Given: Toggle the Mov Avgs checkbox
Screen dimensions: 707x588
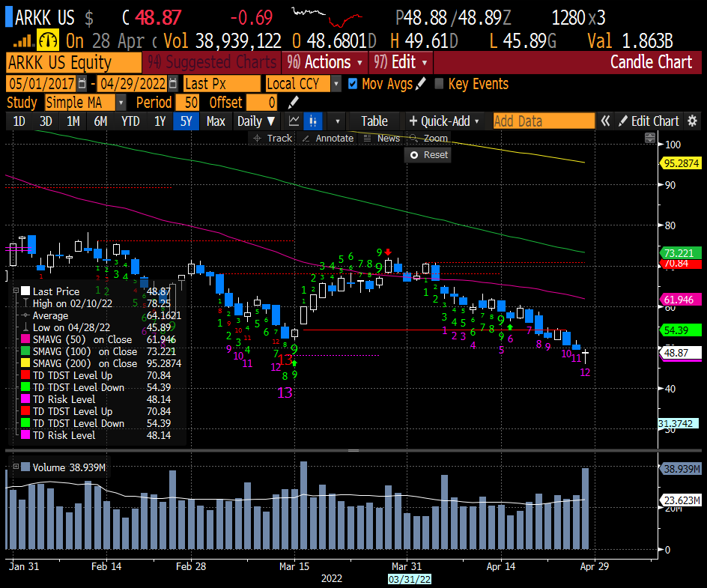Looking at the screenshot, I should tap(353, 84).
